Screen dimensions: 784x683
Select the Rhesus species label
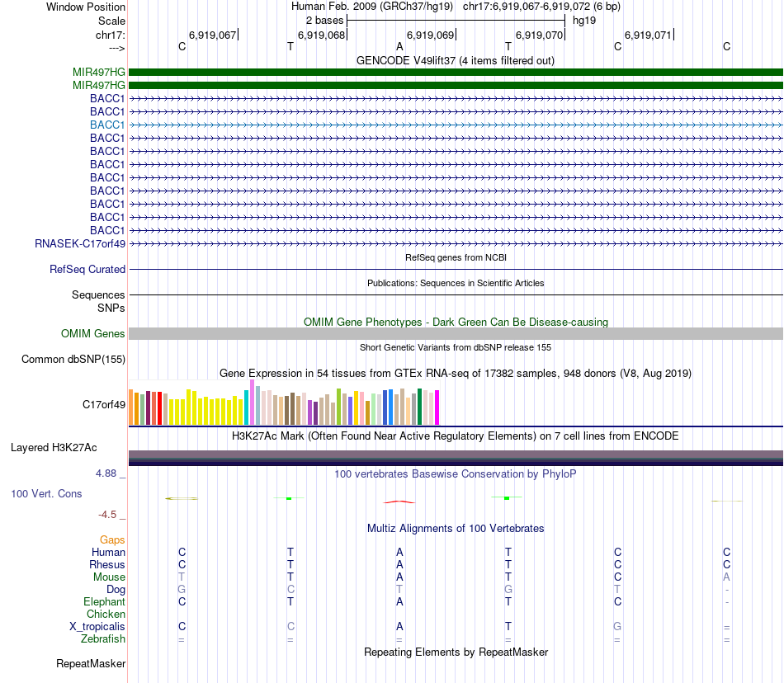coord(107,564)
